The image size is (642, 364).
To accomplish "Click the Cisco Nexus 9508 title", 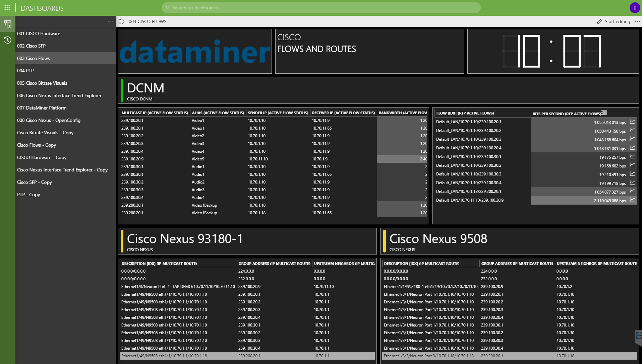I will [438, 239].
